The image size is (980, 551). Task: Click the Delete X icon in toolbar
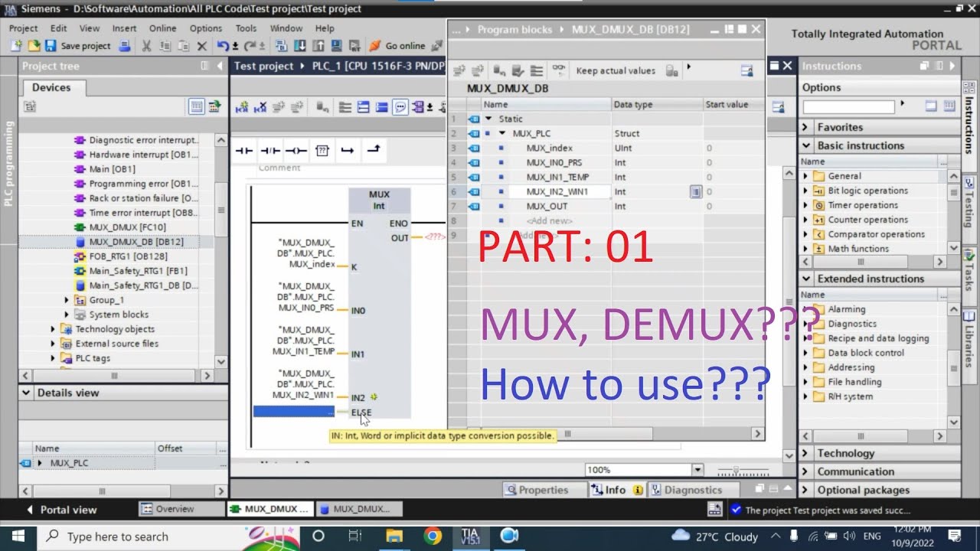202,46
